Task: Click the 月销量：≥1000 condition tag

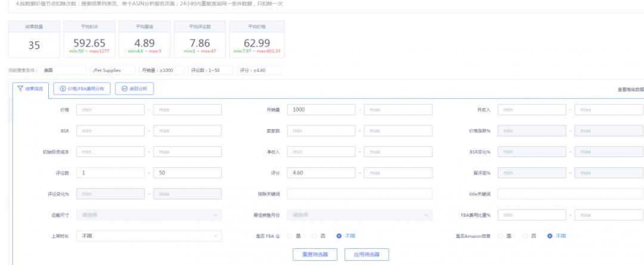Action: pos(162,70)
